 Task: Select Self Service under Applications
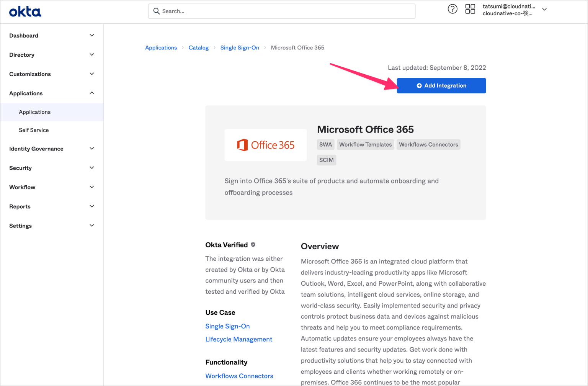[34, 130]
